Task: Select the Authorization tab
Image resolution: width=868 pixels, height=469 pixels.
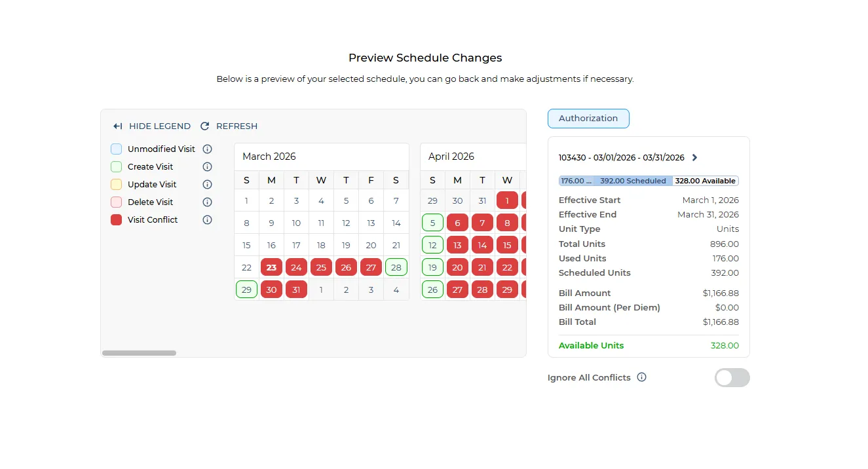Action: 588,119
